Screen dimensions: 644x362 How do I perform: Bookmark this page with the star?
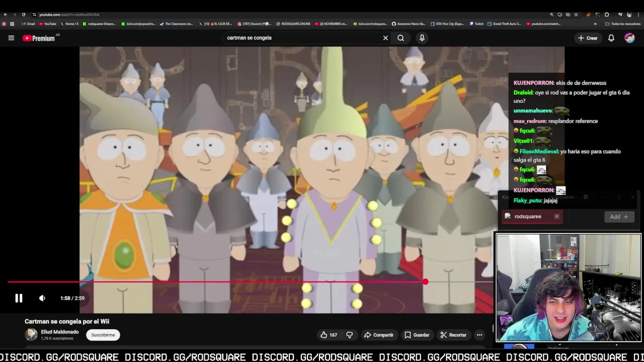pos(576,15)
